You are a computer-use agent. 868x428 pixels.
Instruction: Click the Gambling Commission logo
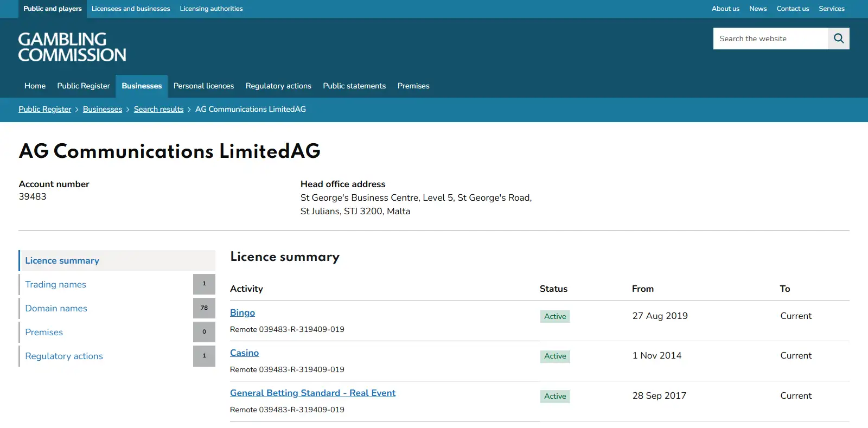[x=72, y=47]
